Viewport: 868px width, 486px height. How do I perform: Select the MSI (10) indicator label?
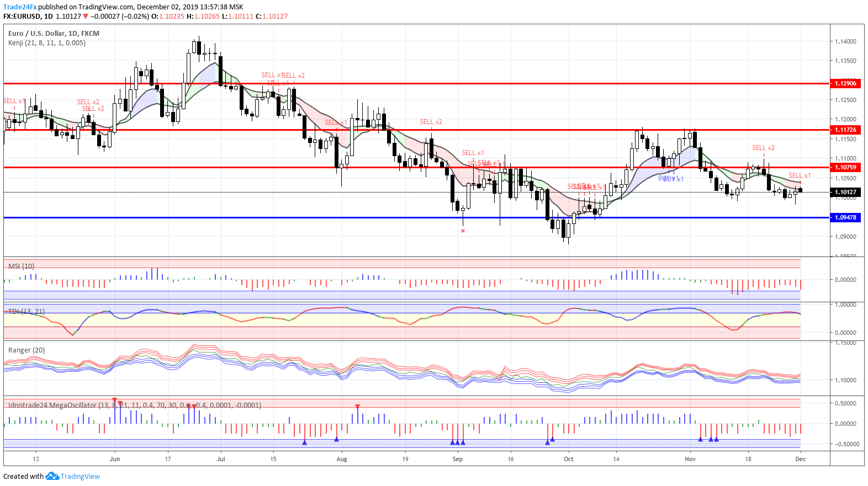point(22,266)
